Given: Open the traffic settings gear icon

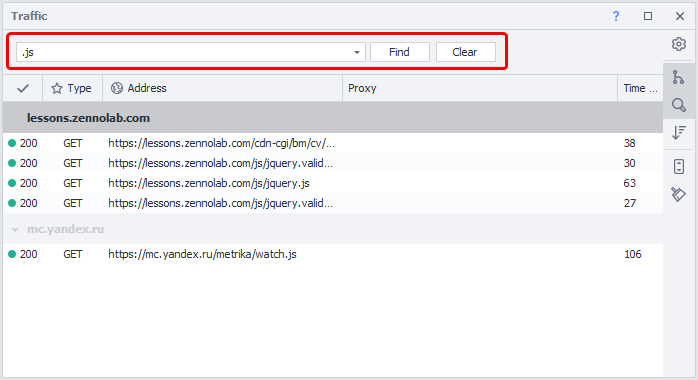Looking at the screenshot, I should pyautogui.click(x=678, y=44).
